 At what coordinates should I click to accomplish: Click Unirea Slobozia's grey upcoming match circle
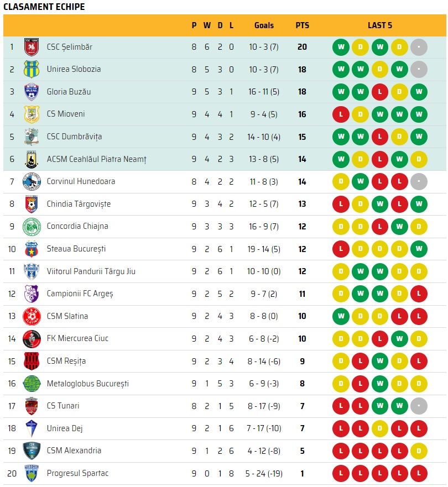click(419, 70)
